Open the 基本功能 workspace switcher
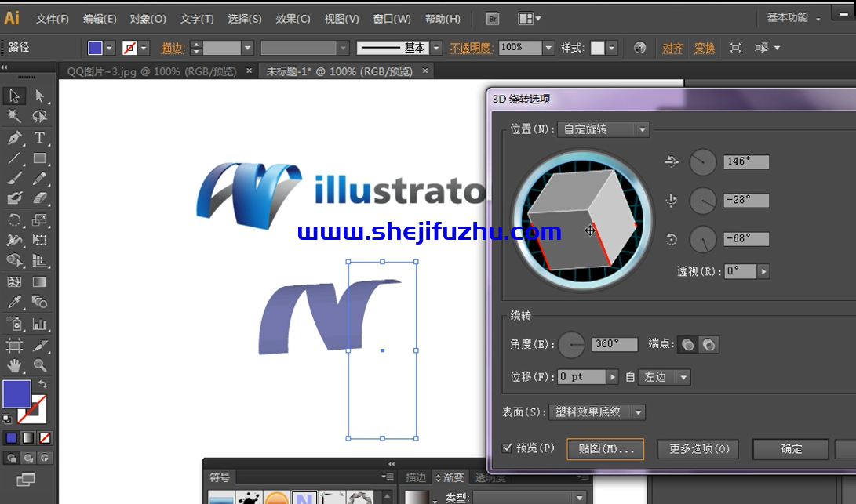The height and width of the screenshot is (504, 856). (793, 18)
